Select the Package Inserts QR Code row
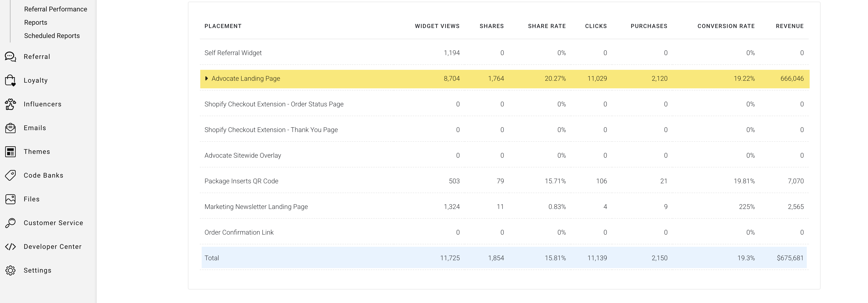 [x=241, y=181]
